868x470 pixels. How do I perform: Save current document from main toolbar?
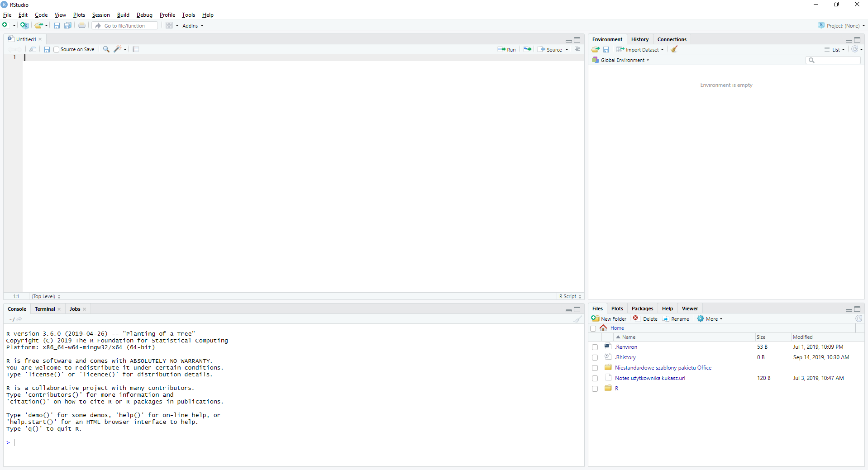(x=57, y=25)
